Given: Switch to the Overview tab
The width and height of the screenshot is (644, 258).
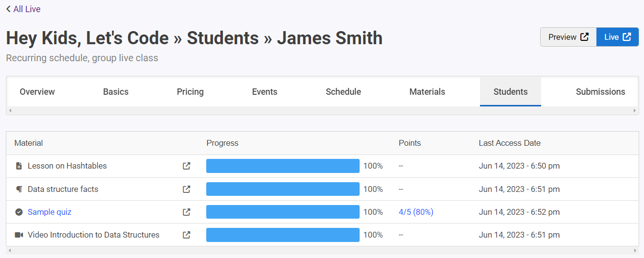Looking at the screenshot, I should point(37,92).
